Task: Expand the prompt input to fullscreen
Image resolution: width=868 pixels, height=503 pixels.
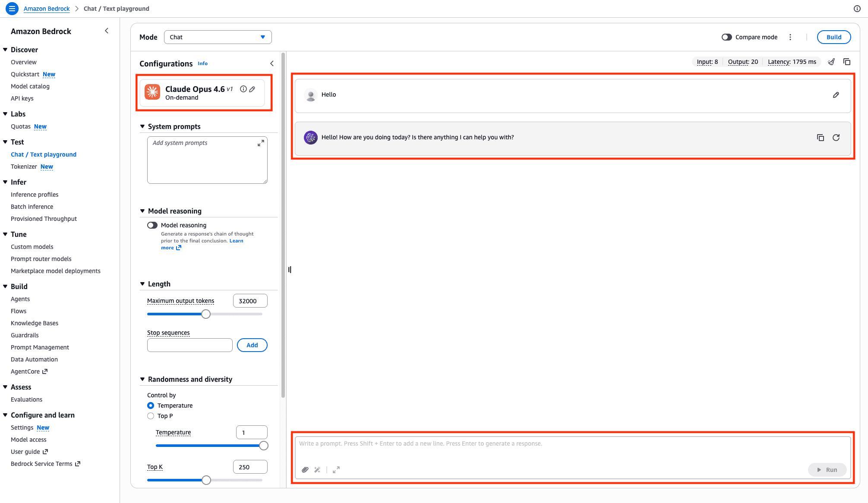Action: [336, 470]
